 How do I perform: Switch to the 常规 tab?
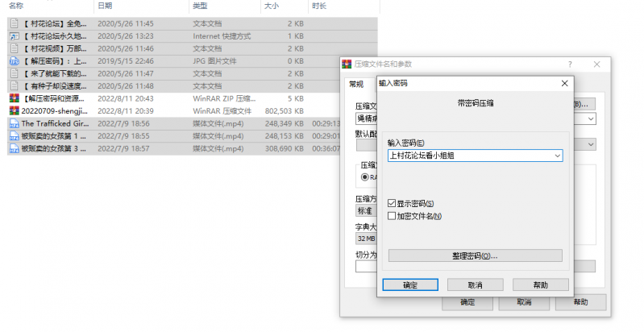click(x=355, y=83)
